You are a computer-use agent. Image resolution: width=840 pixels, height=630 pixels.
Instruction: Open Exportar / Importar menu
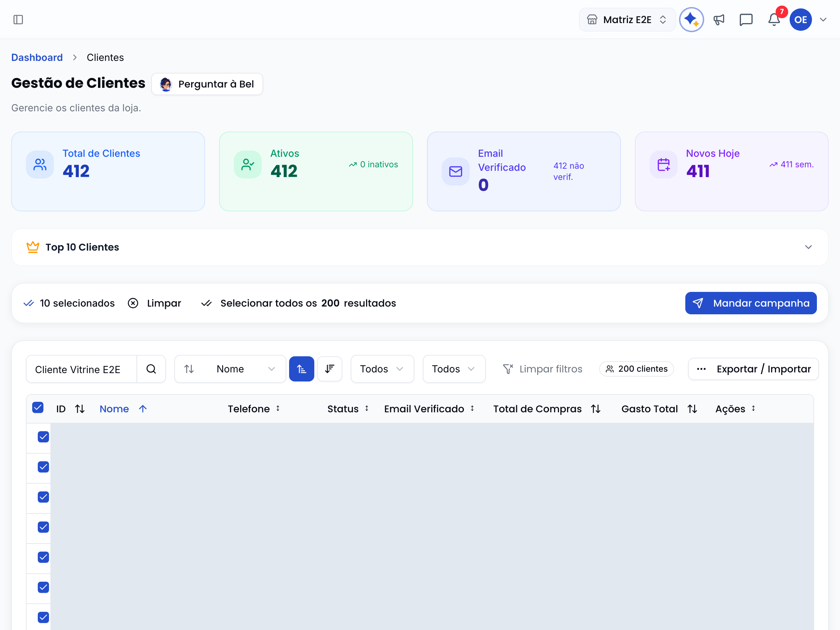(x=754, y=369)
